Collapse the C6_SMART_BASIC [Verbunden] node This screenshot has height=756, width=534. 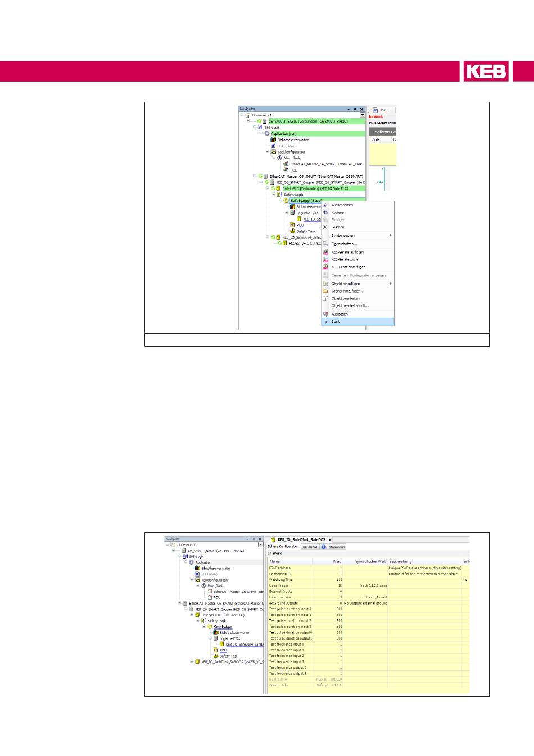pyautogui.click(x=248, y=121)
